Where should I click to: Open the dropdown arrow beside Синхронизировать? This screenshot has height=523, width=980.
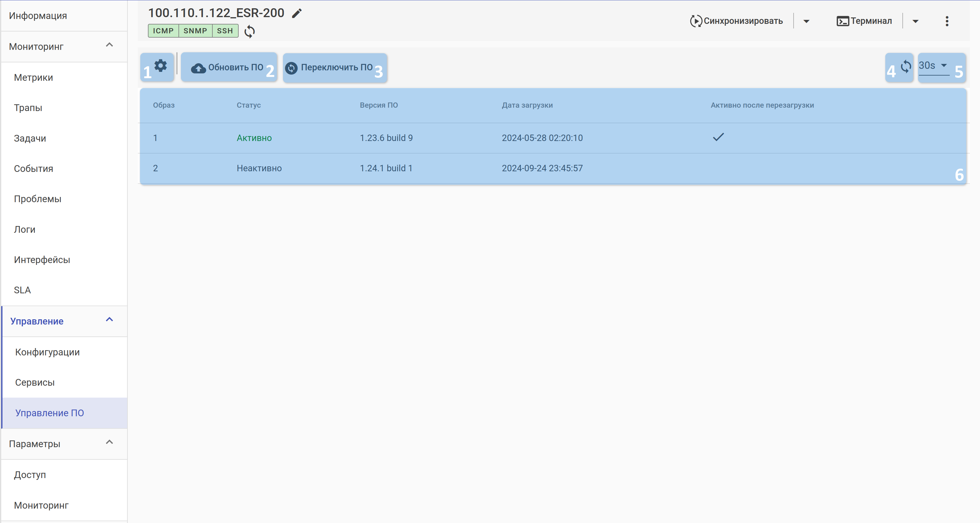[x=806, y=21]
